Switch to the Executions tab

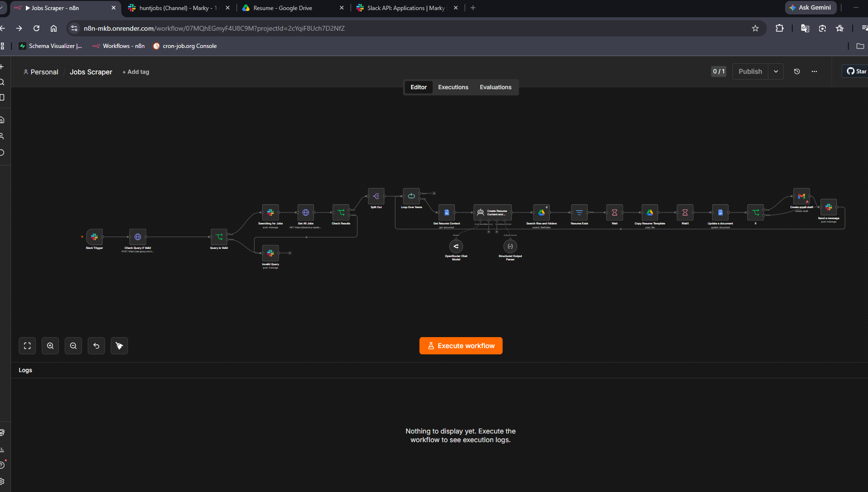pos(453,87)
